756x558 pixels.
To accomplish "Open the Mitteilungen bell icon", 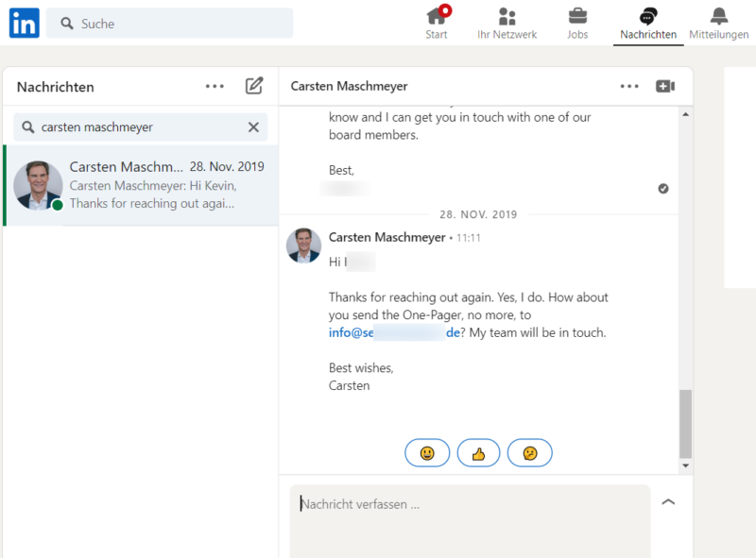I will (x=719, y=17).
